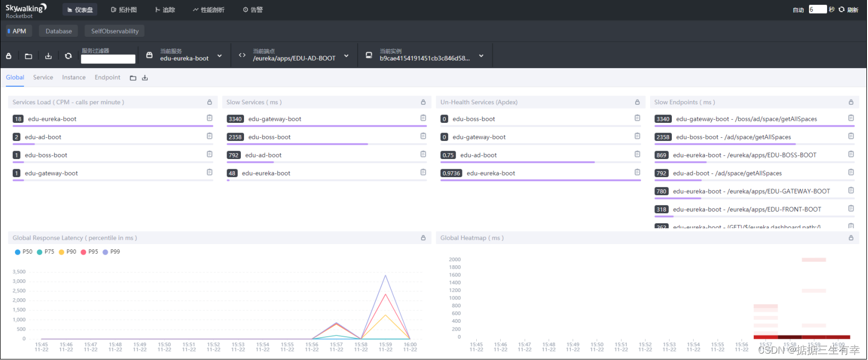Click the 服务过滤器 service filter input

click(x=108, y=59)
